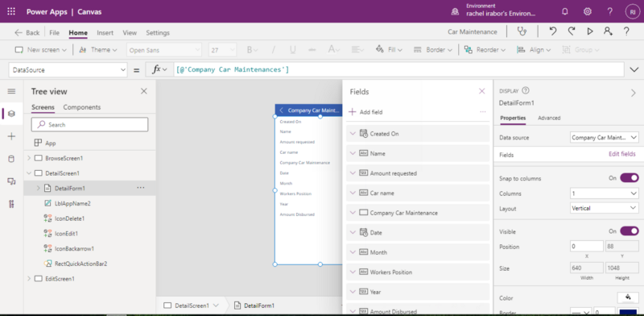Switch to the Components tab

pyautogui.click(x=82, y=107)
